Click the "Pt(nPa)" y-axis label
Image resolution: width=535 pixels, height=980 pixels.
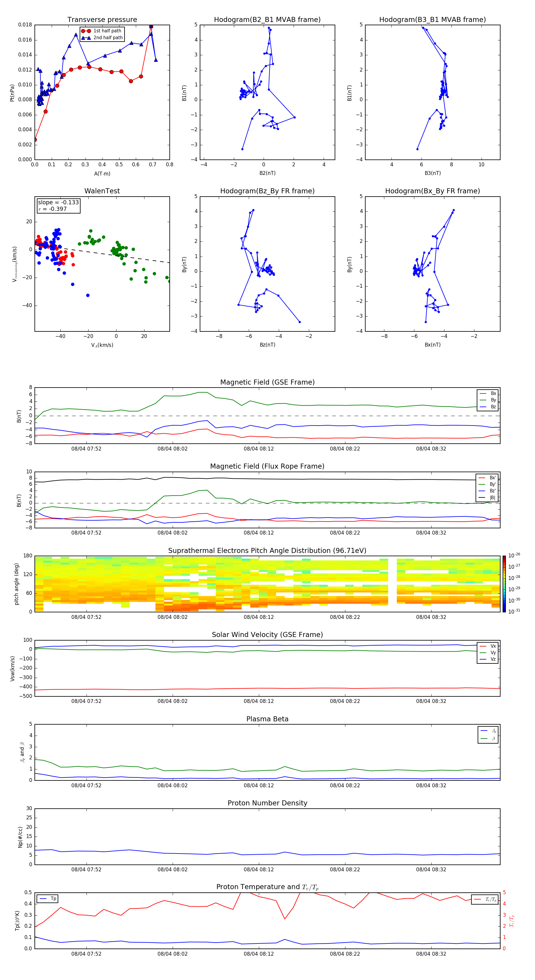click(x=12, y=92)
